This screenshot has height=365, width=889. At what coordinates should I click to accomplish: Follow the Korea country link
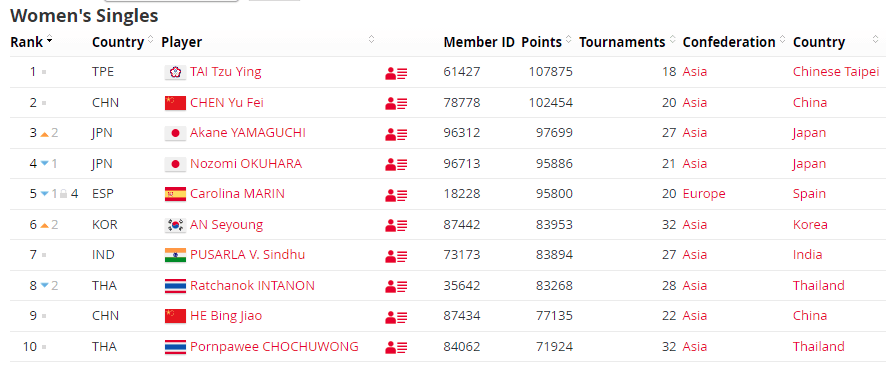point(810,224)
